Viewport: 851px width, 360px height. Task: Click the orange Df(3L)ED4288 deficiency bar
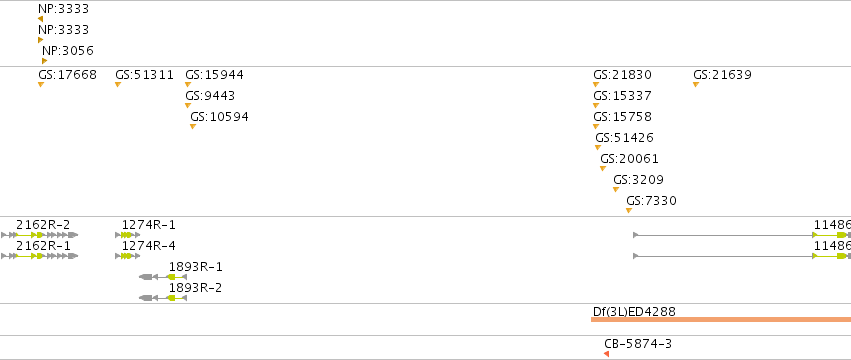point(721,319)
